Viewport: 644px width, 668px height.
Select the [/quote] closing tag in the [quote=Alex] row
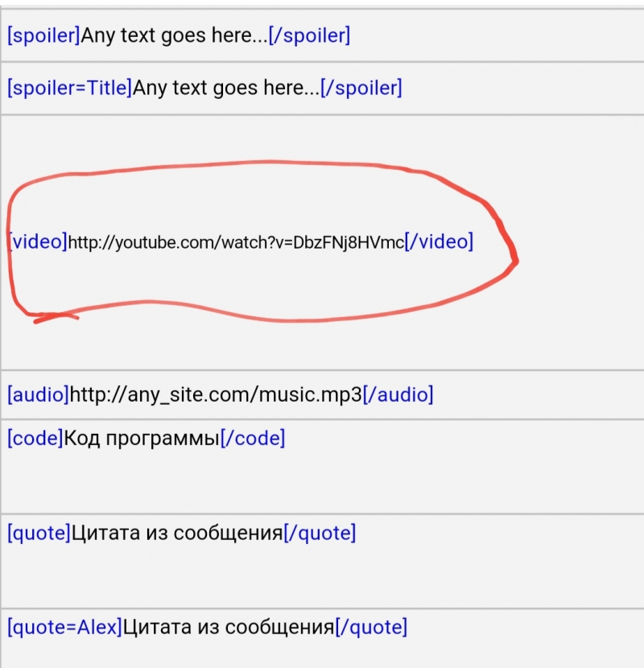(x=371, y=627)
